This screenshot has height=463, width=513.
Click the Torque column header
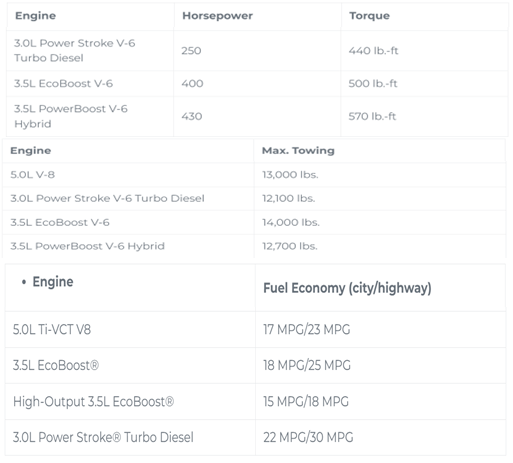(369, 16)
